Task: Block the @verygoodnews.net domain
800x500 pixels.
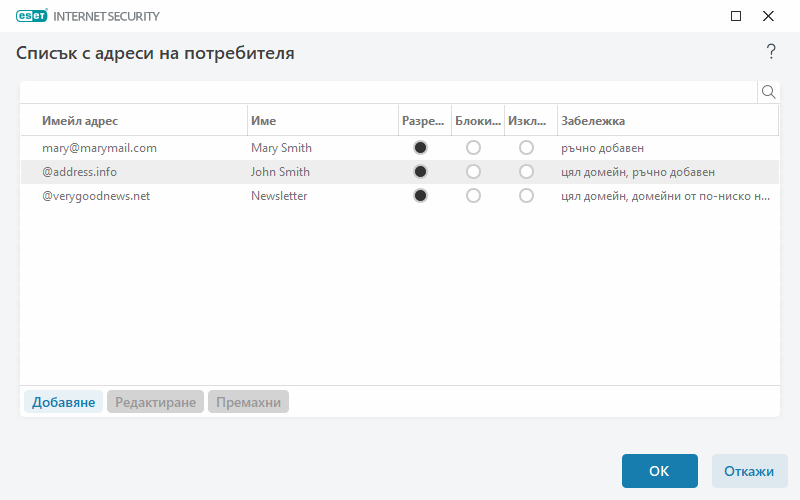Action: coord(474,196)
